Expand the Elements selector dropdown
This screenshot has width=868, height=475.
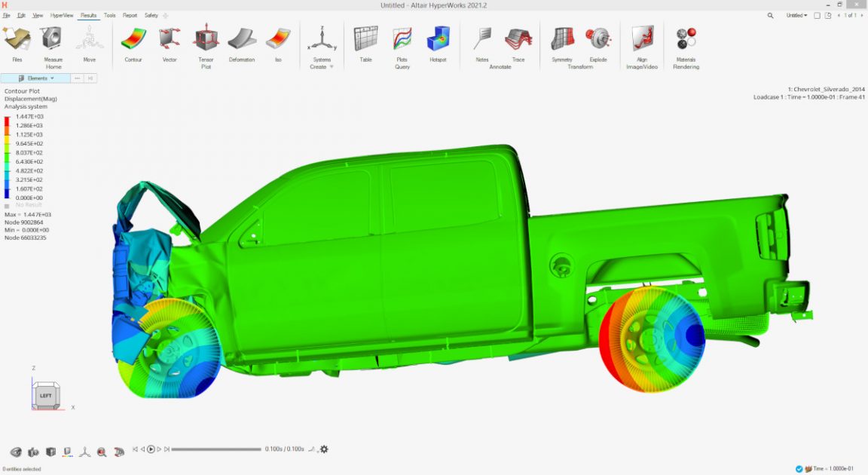52,78
